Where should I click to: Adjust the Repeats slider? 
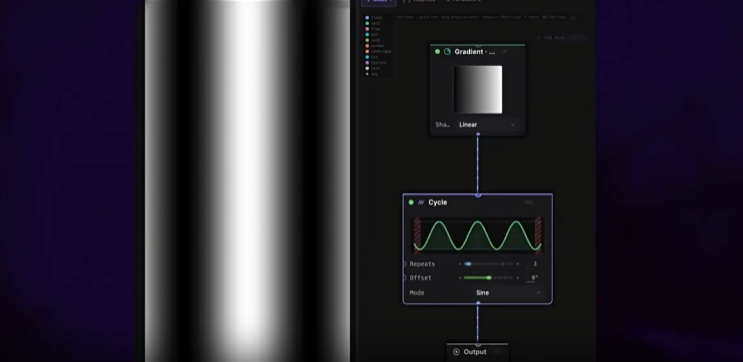(x=489, y=264)
